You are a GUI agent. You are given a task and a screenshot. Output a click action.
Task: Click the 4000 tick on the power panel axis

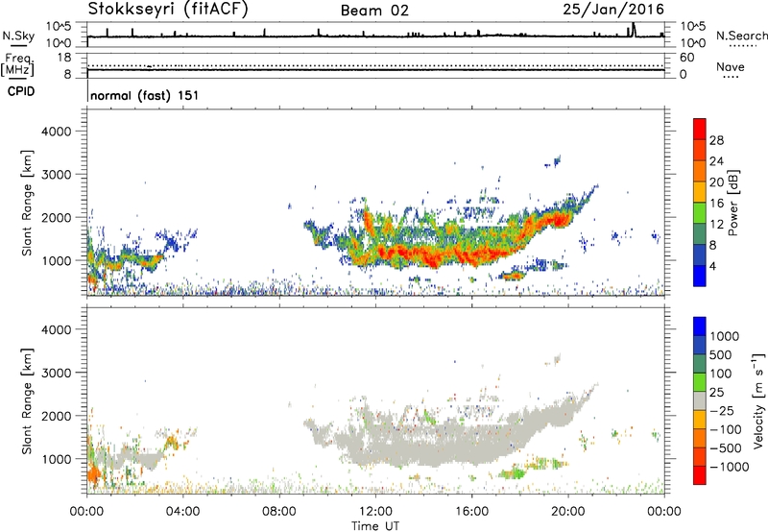click(56, 132)
